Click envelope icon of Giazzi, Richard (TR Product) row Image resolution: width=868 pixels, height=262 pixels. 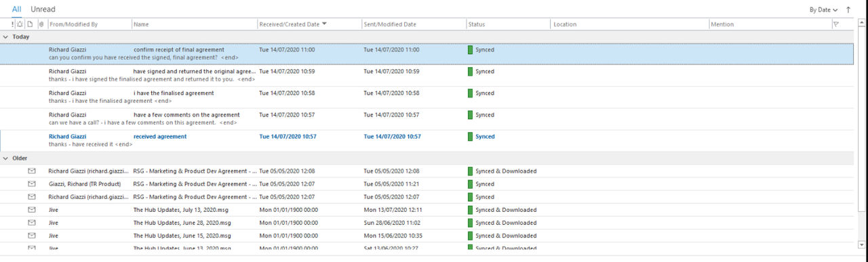[31, 184]
